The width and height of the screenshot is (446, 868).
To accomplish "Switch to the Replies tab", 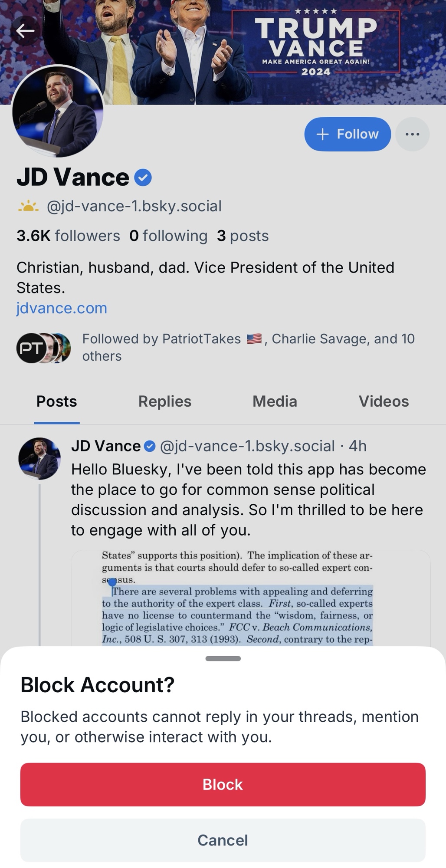I will 164,401.
